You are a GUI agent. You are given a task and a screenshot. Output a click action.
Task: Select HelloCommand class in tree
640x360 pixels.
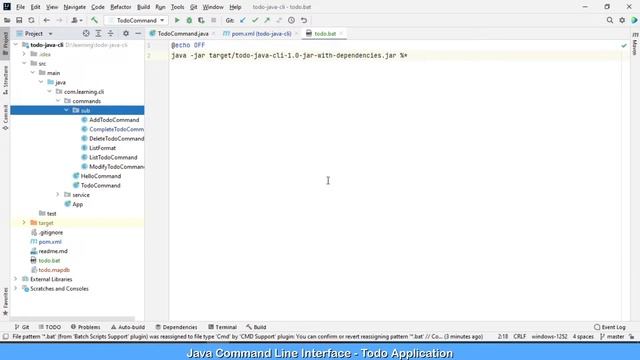(x=100, y=176)
